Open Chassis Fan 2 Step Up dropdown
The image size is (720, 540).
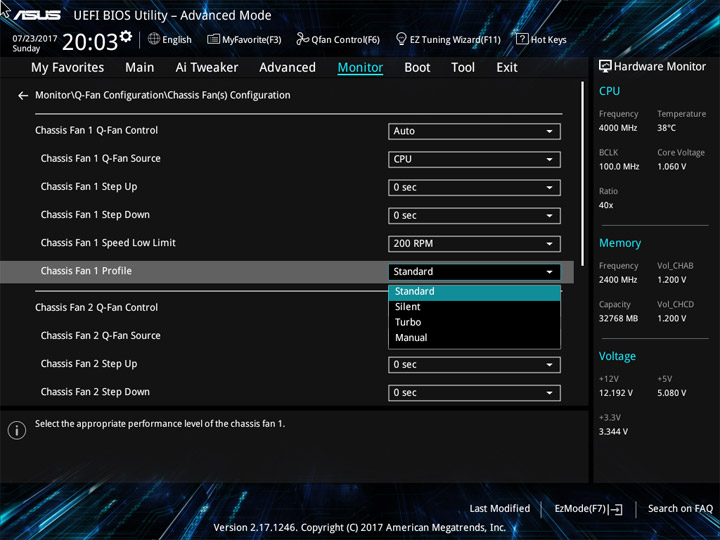click(474, 365)
